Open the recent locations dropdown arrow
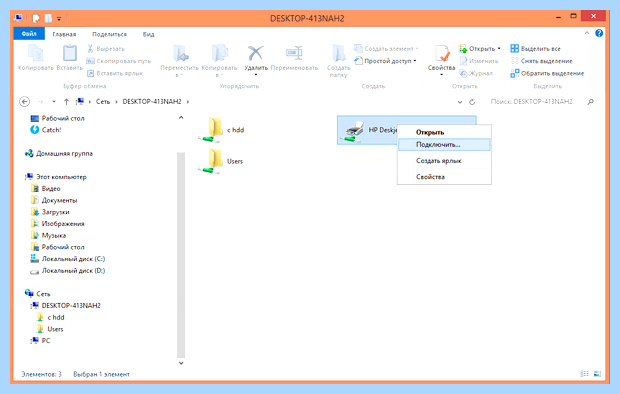This screenshot has width=620, height=394. click(x=54, y=102)
